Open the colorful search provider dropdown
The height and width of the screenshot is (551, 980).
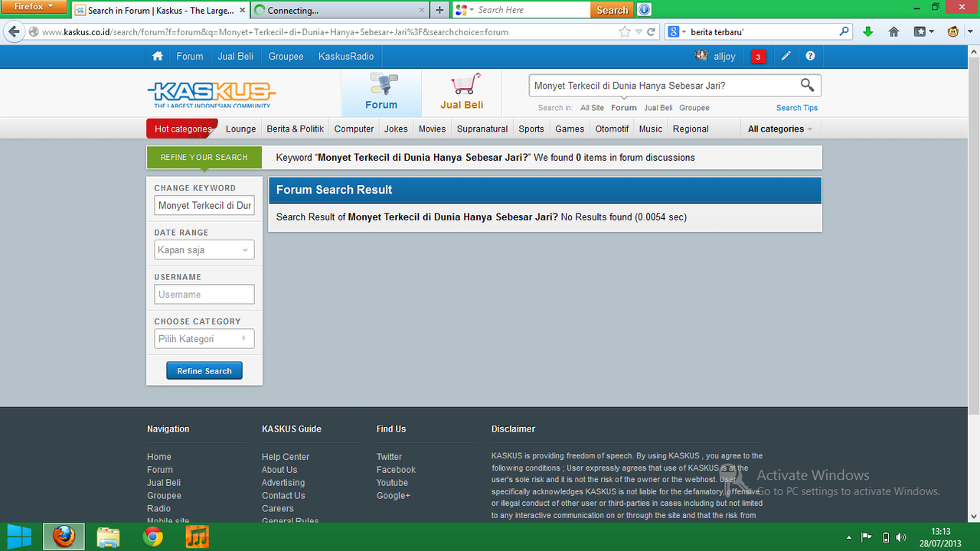tap(462, 10)
